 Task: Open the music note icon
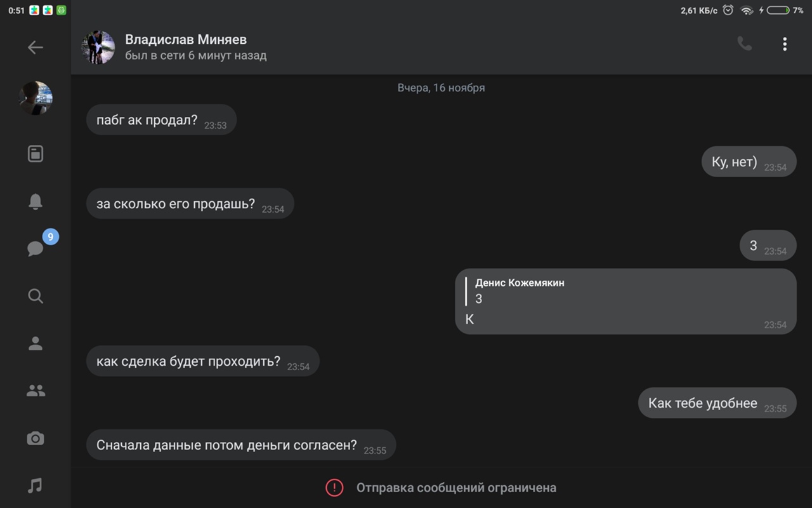(x=36, y=486)
